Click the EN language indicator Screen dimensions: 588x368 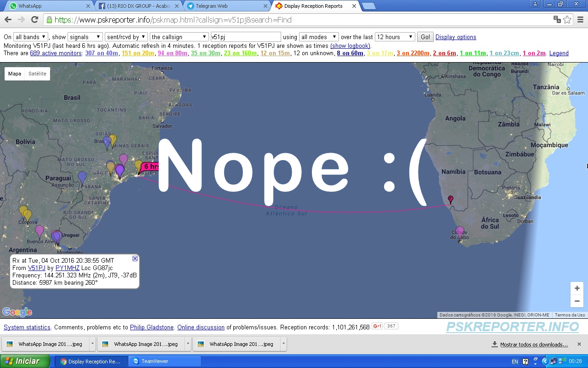pos(515,361)
